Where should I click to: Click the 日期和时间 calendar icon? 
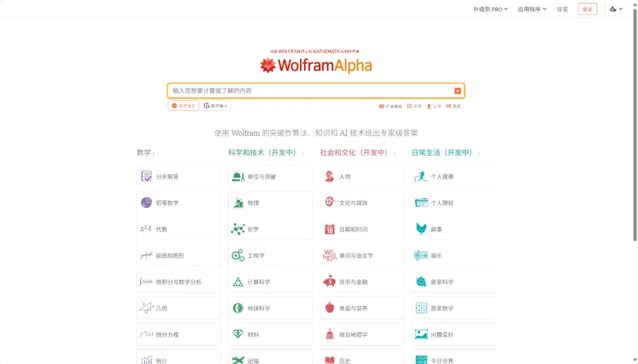pos(329,229)
